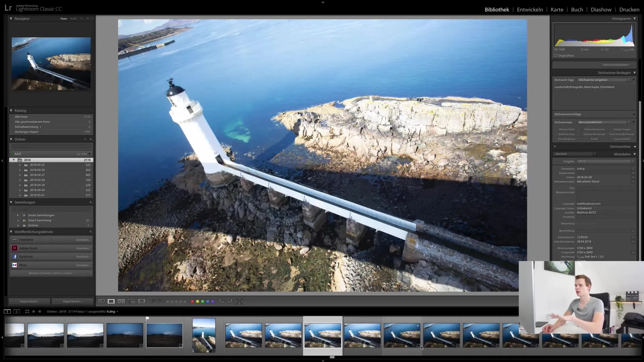Screen dimensions: 644x362
Task: Set navigator zoom to Ausfül.
Action: pos(73,18)
